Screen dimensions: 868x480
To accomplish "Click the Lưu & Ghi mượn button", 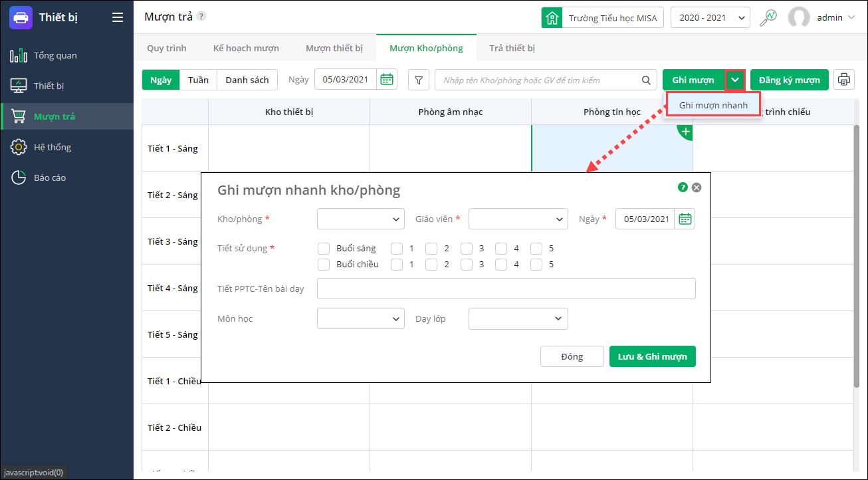I will coord(653,356).
